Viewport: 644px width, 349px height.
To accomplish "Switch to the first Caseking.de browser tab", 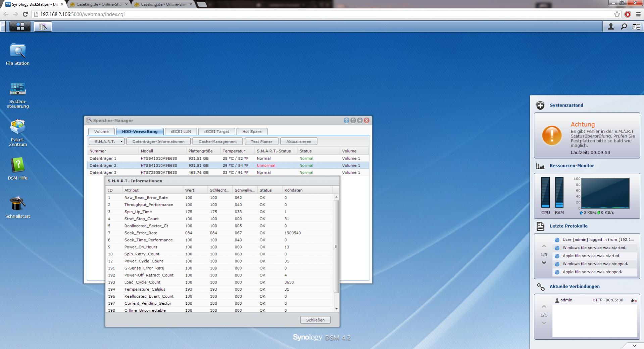I will point(99,4).
